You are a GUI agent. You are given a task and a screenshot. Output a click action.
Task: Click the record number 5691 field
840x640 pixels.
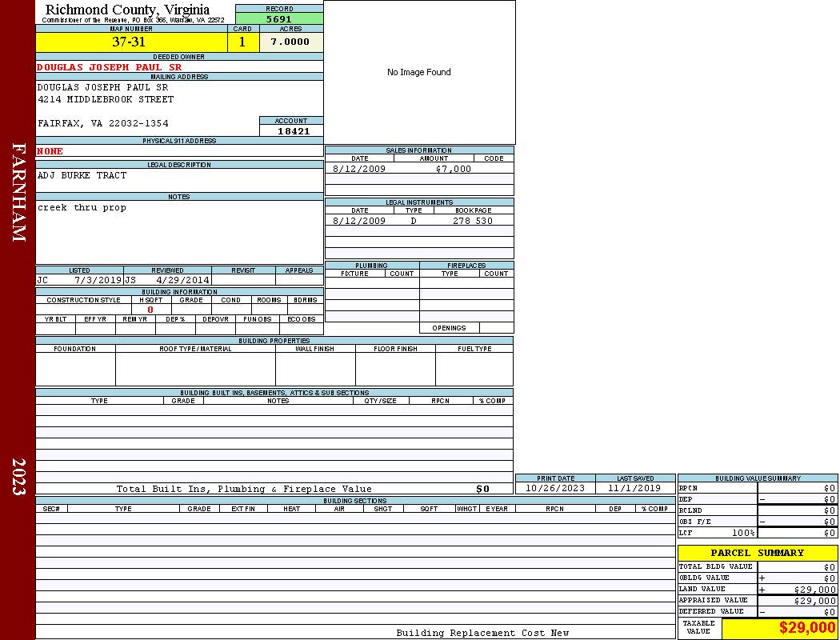point(279,19)
